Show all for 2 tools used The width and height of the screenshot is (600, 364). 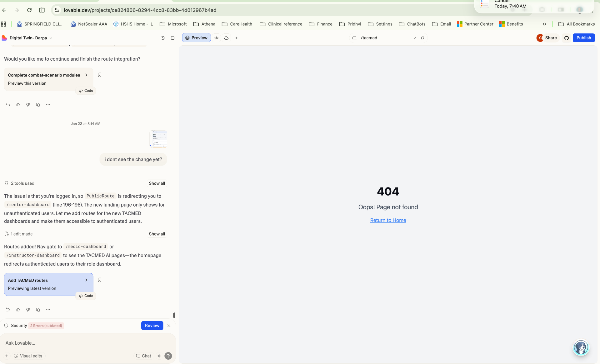[x=157, y=183]
